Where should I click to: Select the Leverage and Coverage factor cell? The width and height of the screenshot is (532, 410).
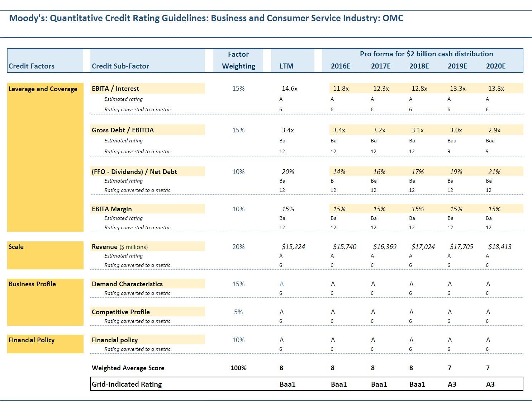[x=45, y=157]
